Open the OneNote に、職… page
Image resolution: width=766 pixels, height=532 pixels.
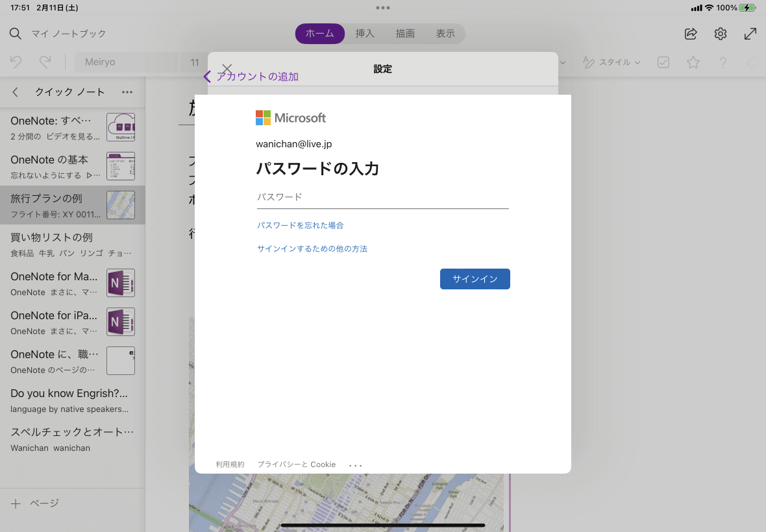tap(72, 361)
